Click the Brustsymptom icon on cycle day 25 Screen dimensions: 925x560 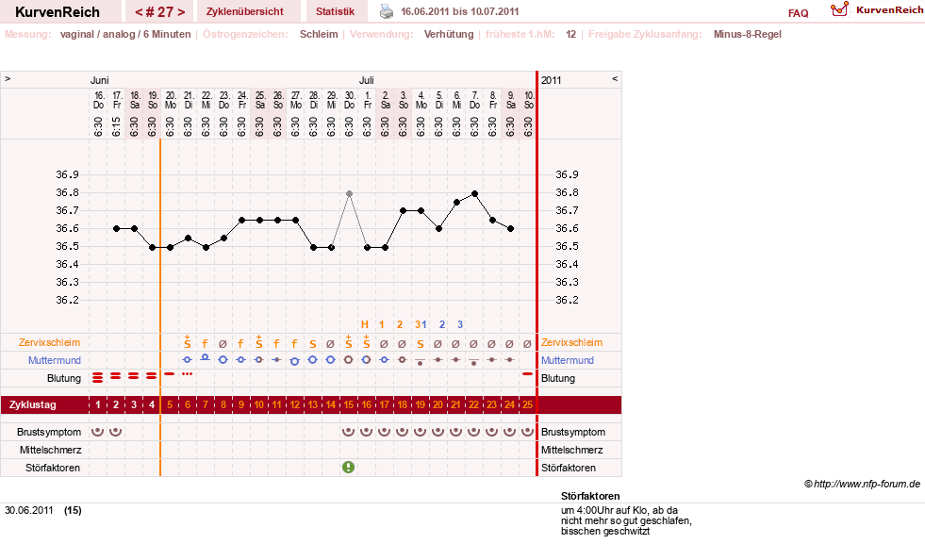tap(527, 432)
